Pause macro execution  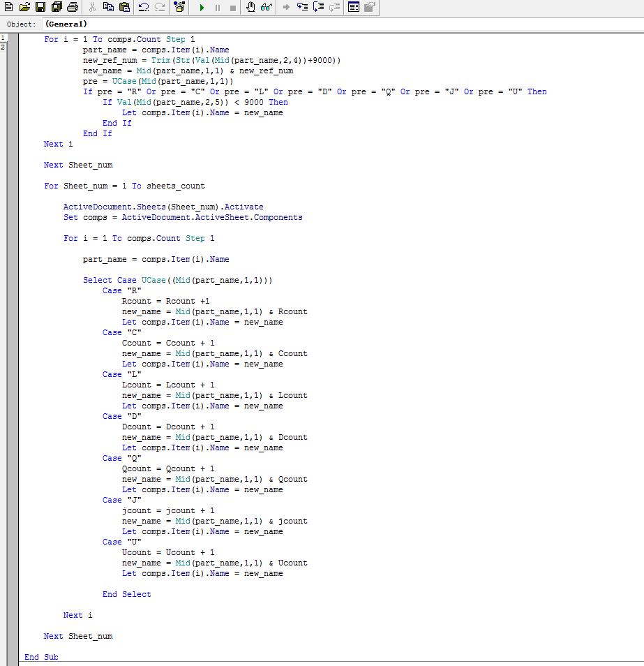(217, 8)
